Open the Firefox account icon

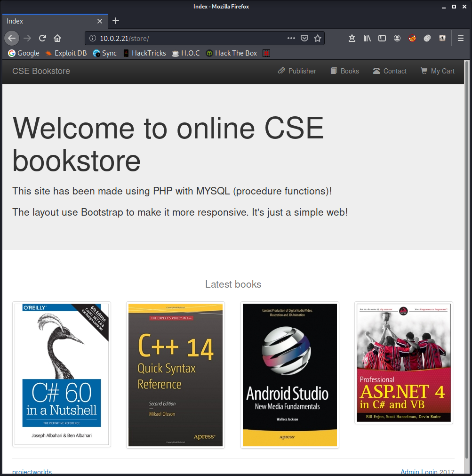[x=397, y=38]
